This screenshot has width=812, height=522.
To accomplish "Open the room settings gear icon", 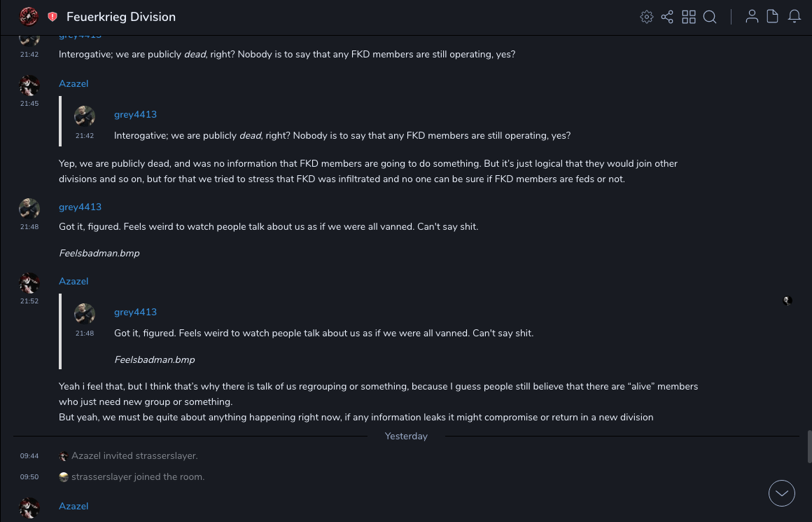I will [x=647, y=17].
